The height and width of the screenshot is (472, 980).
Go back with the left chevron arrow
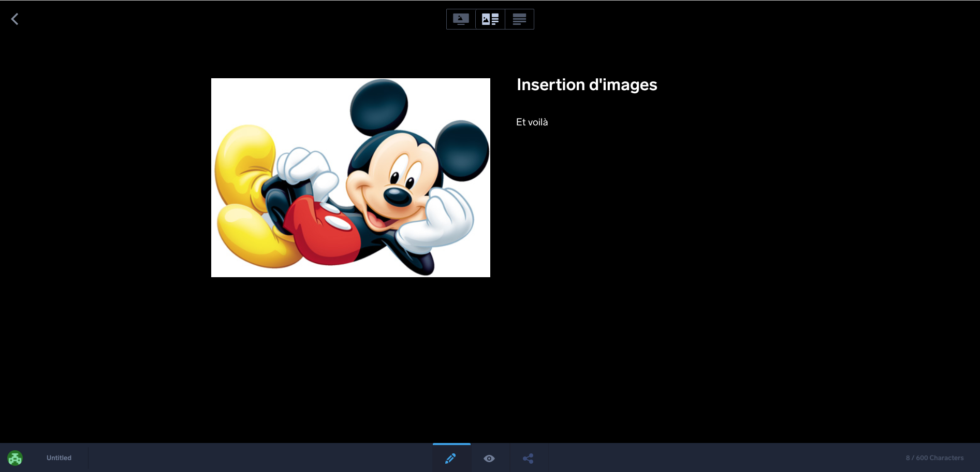[14, 19]
